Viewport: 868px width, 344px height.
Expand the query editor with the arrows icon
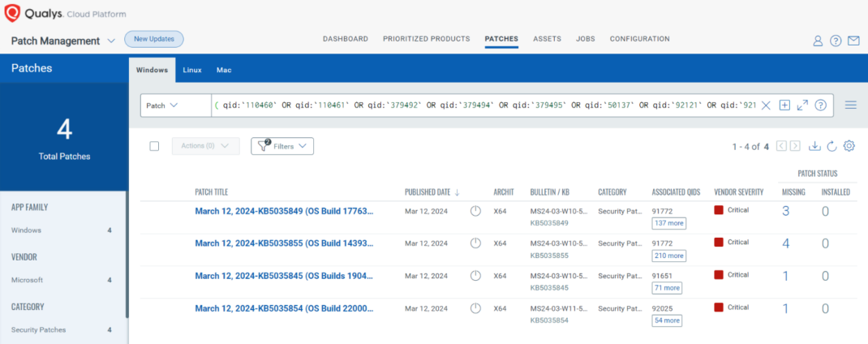tap(802, 105)
